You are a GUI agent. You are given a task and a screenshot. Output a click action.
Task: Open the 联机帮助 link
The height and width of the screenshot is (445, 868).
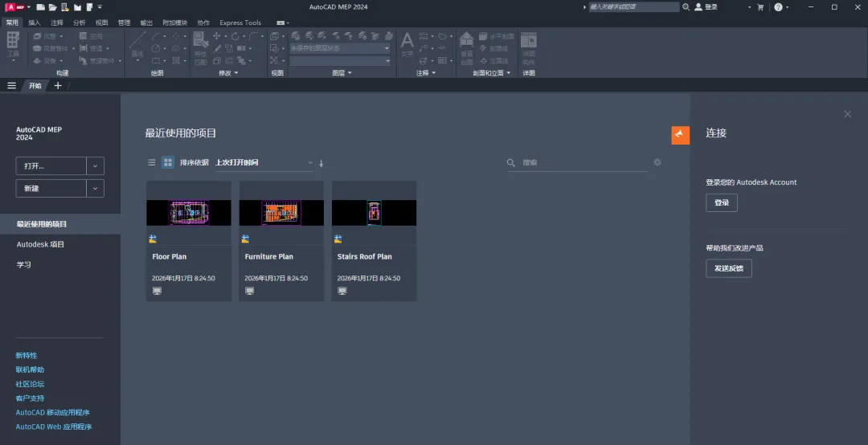click(x=30, y=369)
